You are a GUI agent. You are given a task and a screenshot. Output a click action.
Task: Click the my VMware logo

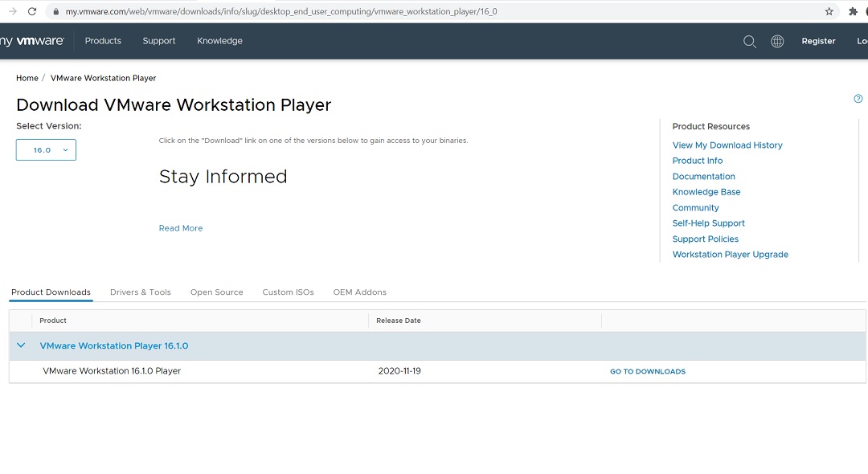point(32,41)
